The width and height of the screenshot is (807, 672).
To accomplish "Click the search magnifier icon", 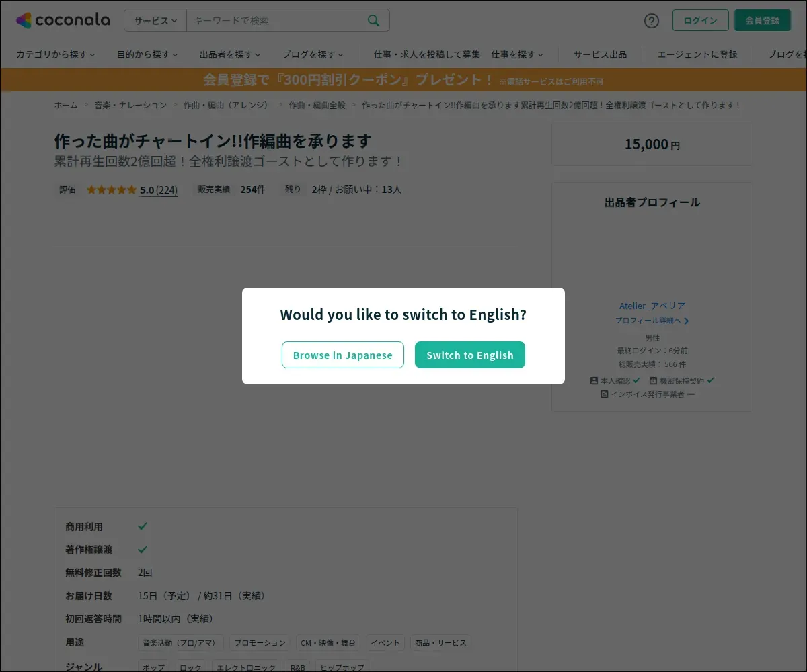I will click(x=374, y=20).
